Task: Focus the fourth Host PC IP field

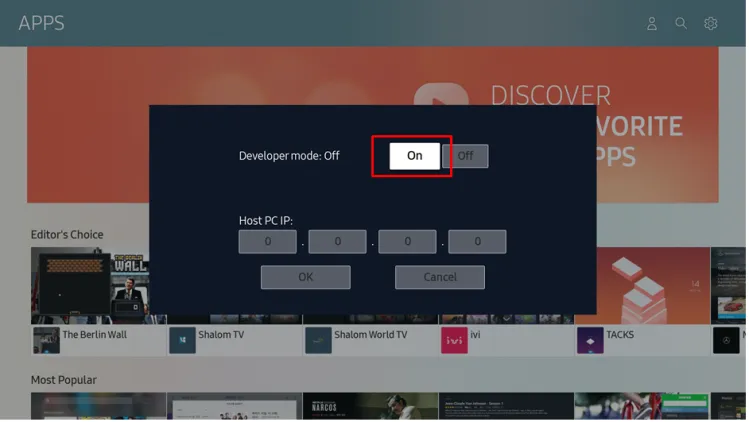Action: 477,242
